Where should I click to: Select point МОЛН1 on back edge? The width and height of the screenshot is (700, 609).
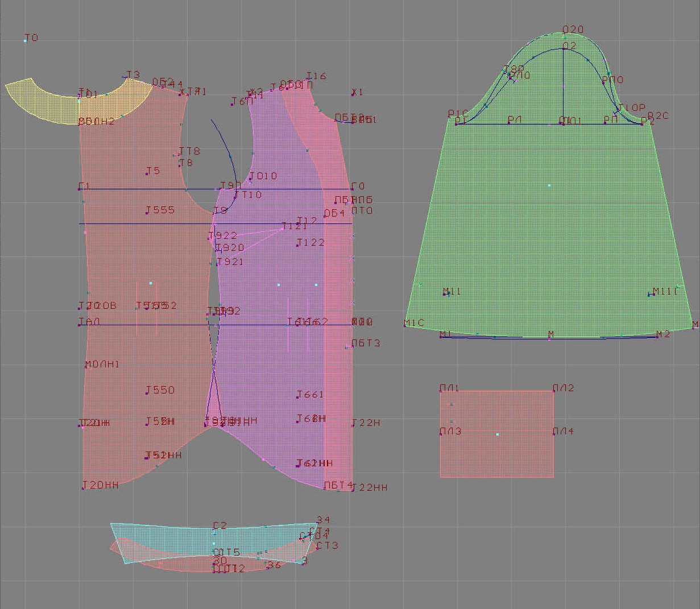86,367
